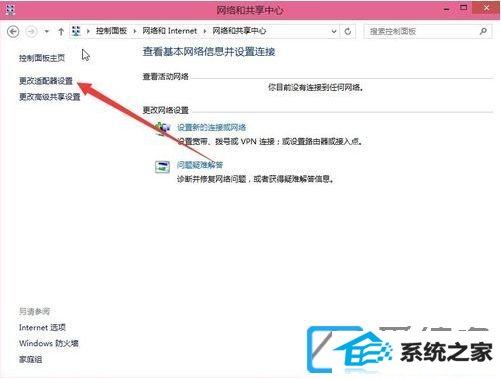The height and width of the screenshot is (379, 501).
Task: Open the recent locations dropdown arrow
Action: point(47,32)
